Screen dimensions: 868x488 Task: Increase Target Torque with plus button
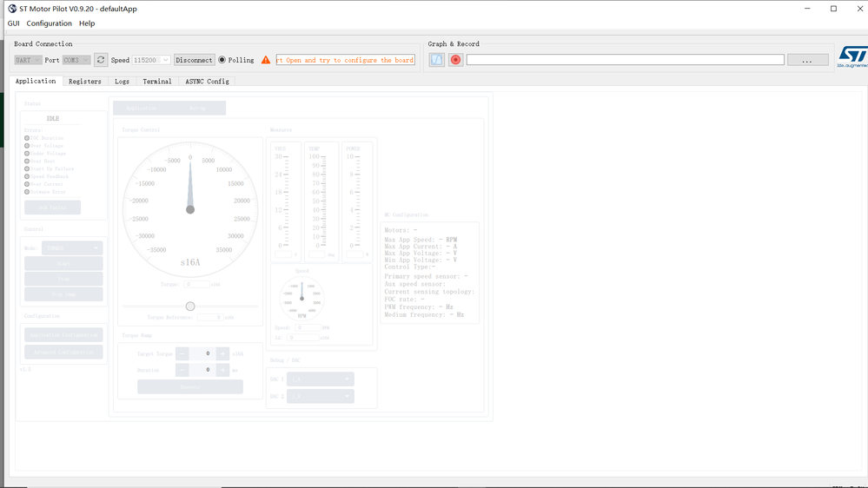[x=222, y=353]
